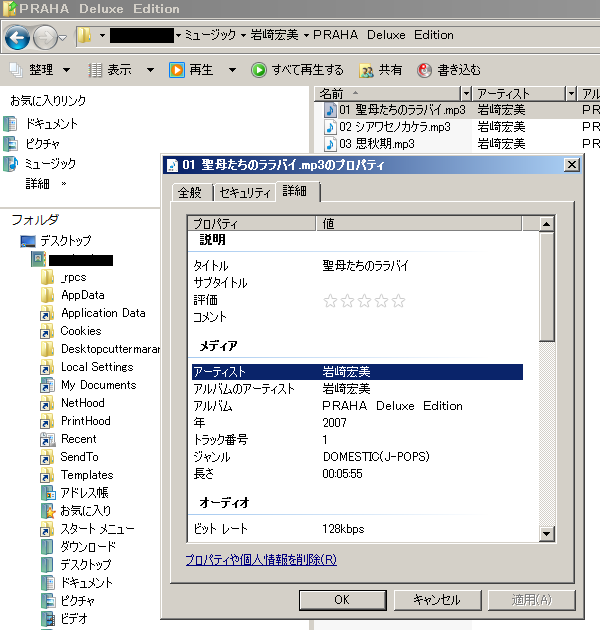Click the Back navigation arrow button
The image size is (600, 630).
click(17, 37)
